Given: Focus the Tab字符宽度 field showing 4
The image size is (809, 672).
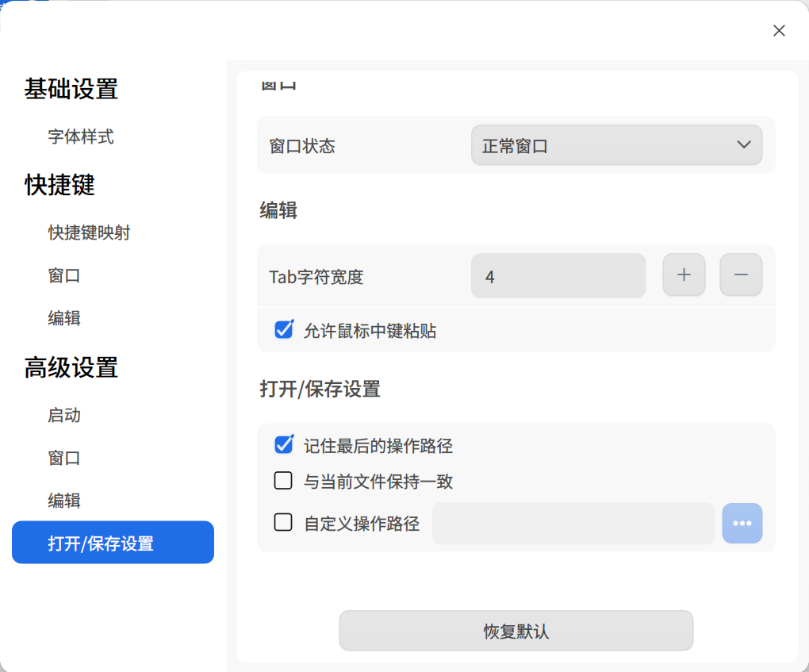Looking at the screenshot, I should coord(558,275).
